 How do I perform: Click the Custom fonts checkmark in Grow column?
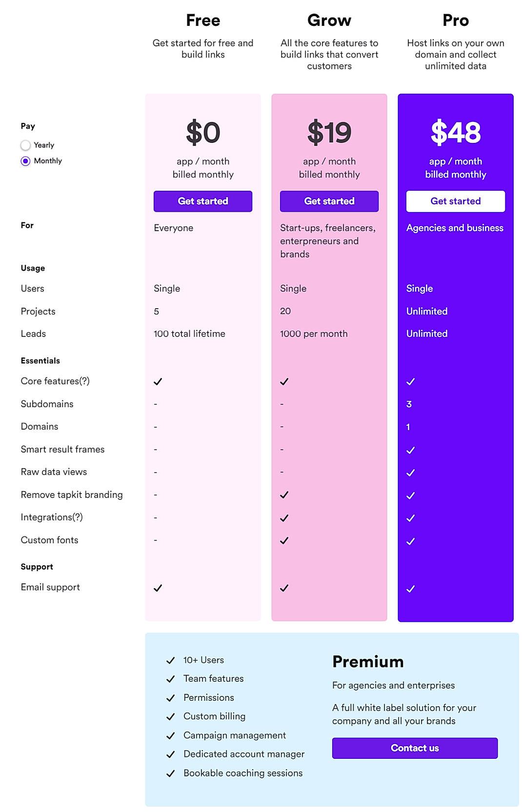[283, 540]
